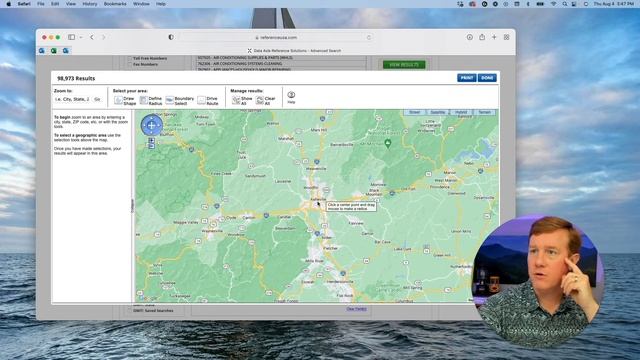
Task: Toggle the Safari sidebar icon
Action: (71, 37)
